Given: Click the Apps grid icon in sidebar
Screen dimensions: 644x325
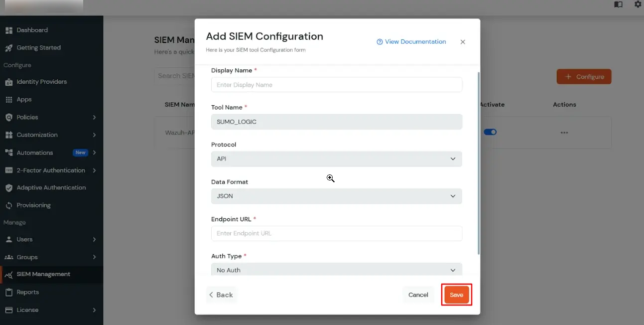Looking at the screenshot, I should [9, 99].
